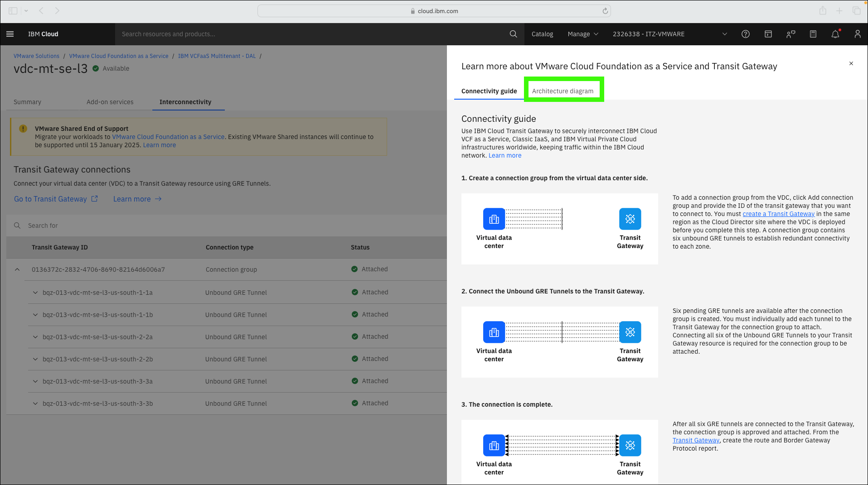Open the Manage dropdown menu

pos(583,34)
